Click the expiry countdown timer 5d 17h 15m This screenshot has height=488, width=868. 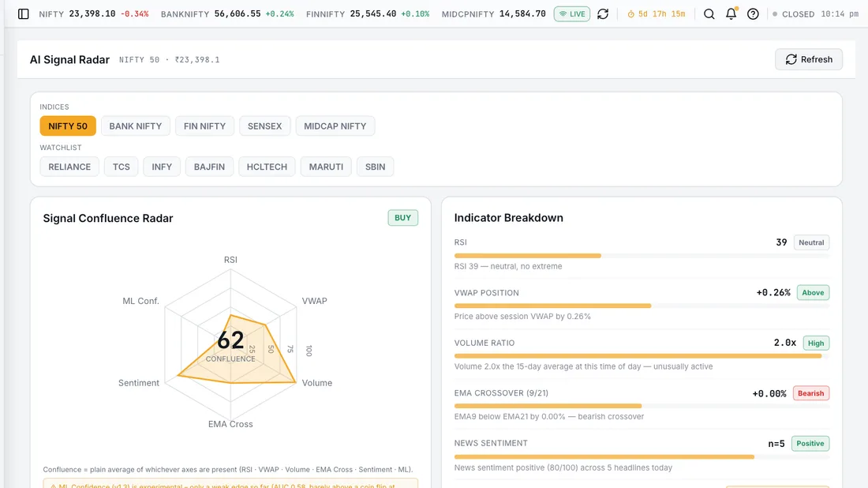point(656,14)
